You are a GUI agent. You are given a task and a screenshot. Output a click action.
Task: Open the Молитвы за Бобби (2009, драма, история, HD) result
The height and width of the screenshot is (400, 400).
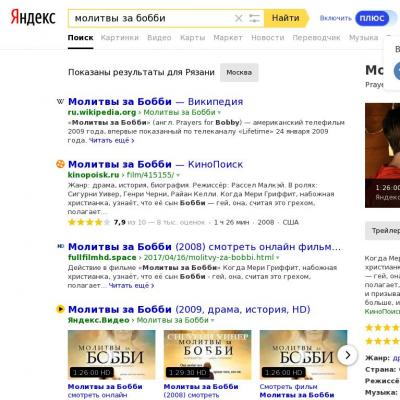[x=189, y=309]
